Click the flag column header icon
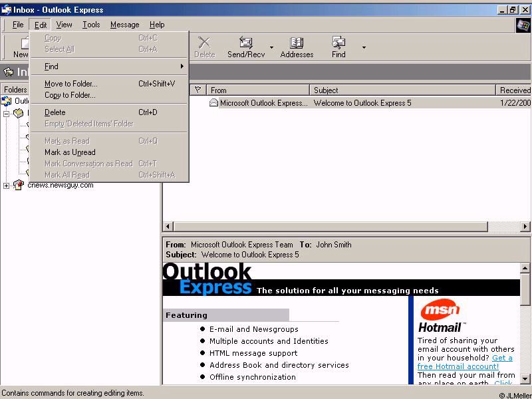The width and height of the screenshot is (532, 399). coord(198,90)
